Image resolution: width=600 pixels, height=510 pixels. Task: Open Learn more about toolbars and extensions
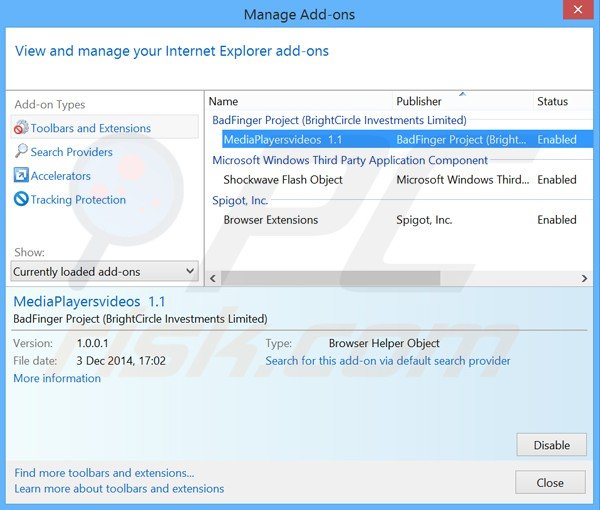(x=119, y=489)
